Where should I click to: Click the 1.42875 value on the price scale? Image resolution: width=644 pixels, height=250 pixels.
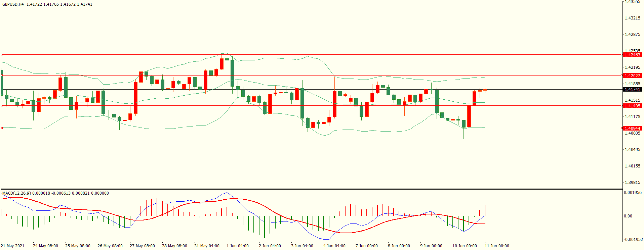coord(632,35)
